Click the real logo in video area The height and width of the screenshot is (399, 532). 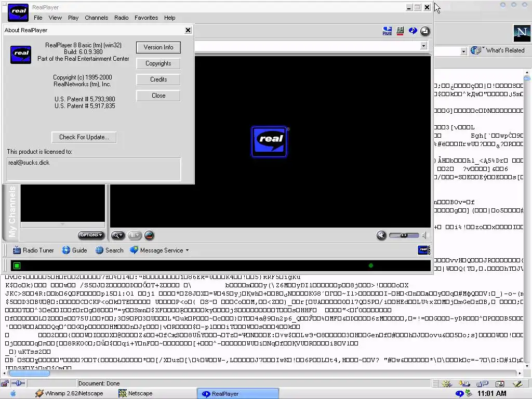point(270,142)
